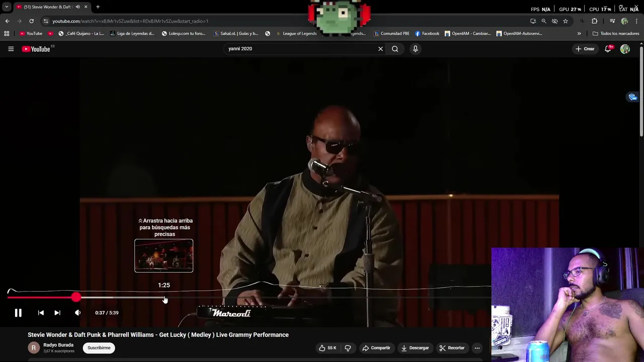The width and height of the screenshot is (644, 362).
Task: Click the seek preview thumbnail at 1:25
Action: pyautogui.click(x=164, y=256)
